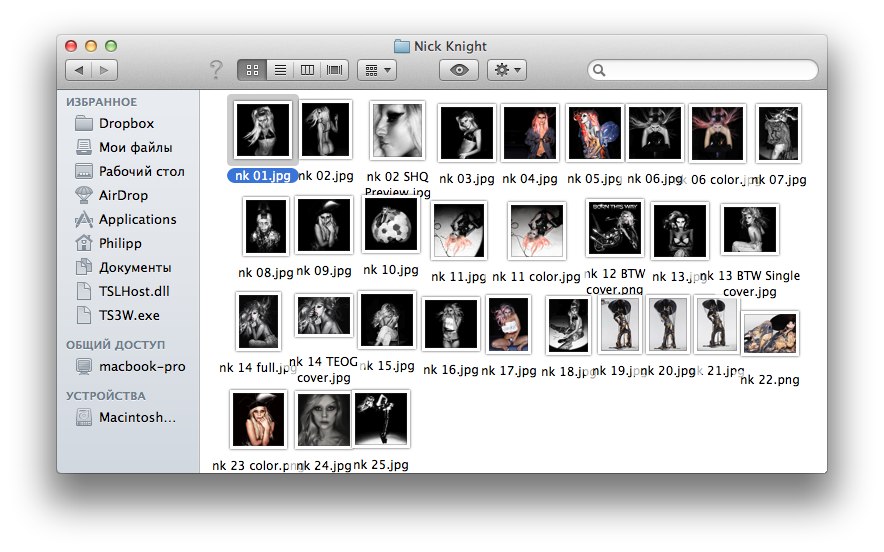Click the Nick Knight folder title icon

401,46
